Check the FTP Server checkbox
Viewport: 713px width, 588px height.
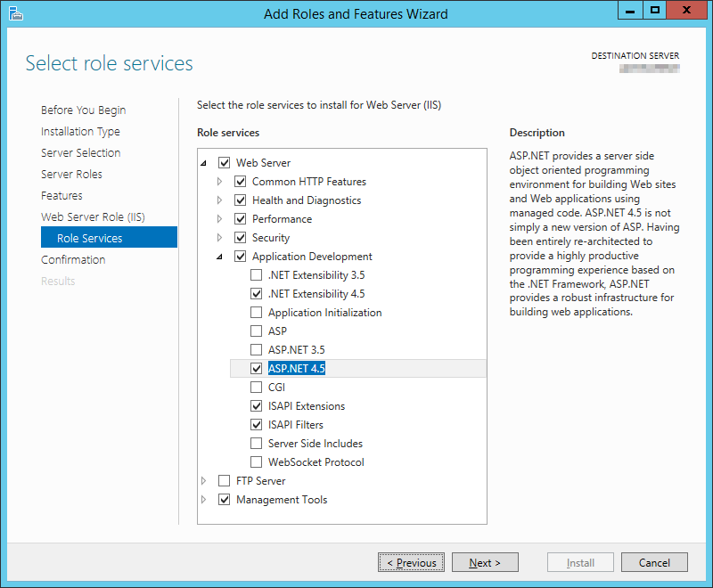pyautogui.click(x=225, y=481)
